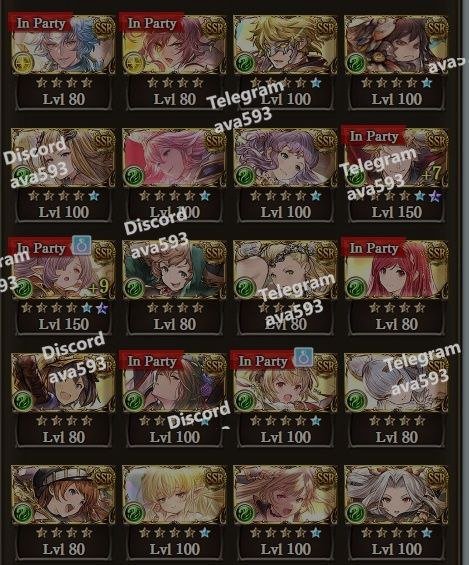Click the blue star under the bottom-row blonde Lvl 100 character
This screenshot has height=565, width=469.
point(205,533)
